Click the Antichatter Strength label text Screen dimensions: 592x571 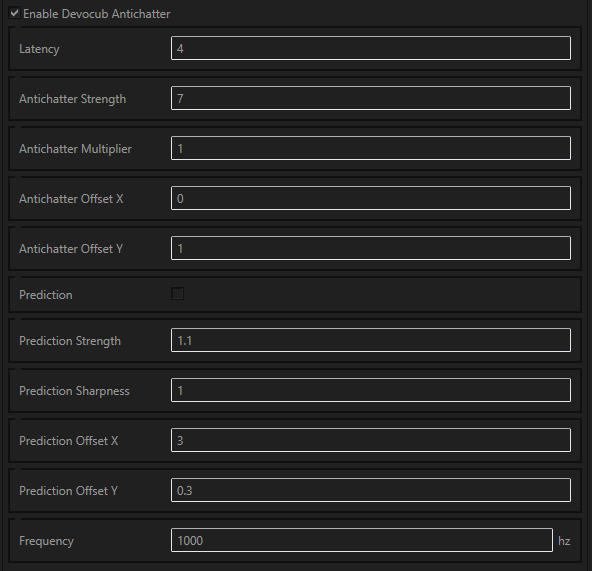coord(72,99)
